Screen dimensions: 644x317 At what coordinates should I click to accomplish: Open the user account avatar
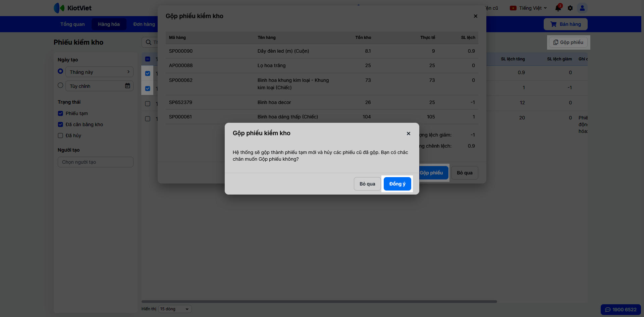click(582, 8)
